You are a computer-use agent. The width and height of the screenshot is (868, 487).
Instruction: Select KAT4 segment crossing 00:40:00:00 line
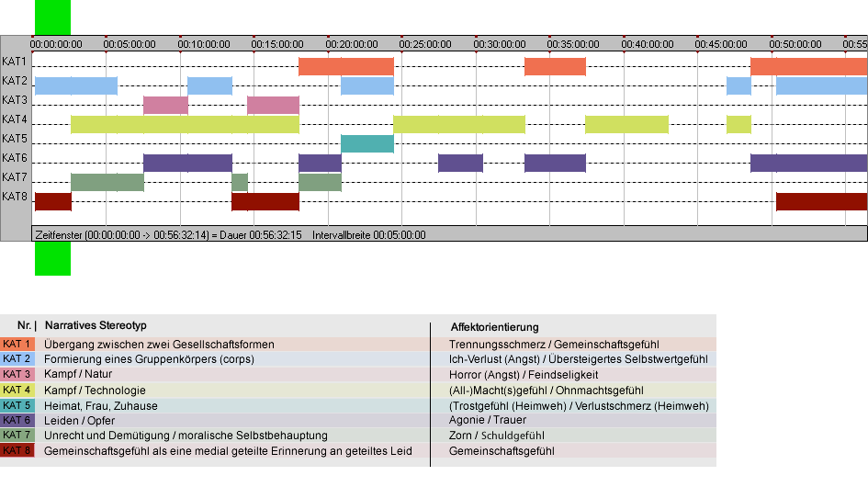point(626,125)
